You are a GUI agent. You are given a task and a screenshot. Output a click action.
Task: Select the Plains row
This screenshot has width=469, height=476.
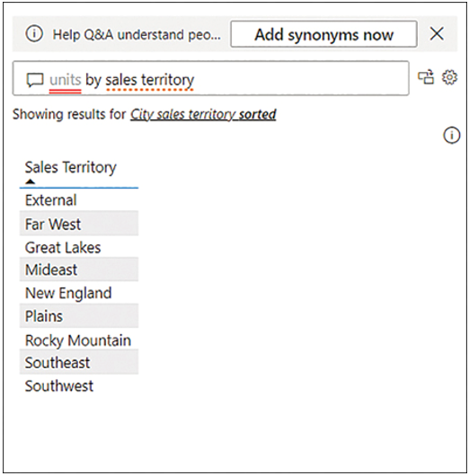79,316
